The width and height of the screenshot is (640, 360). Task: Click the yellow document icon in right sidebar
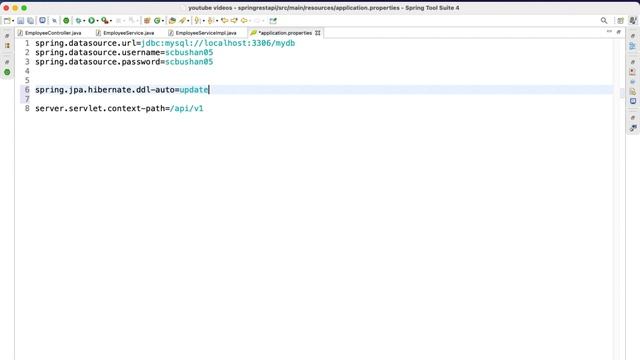tap(633, 91)
